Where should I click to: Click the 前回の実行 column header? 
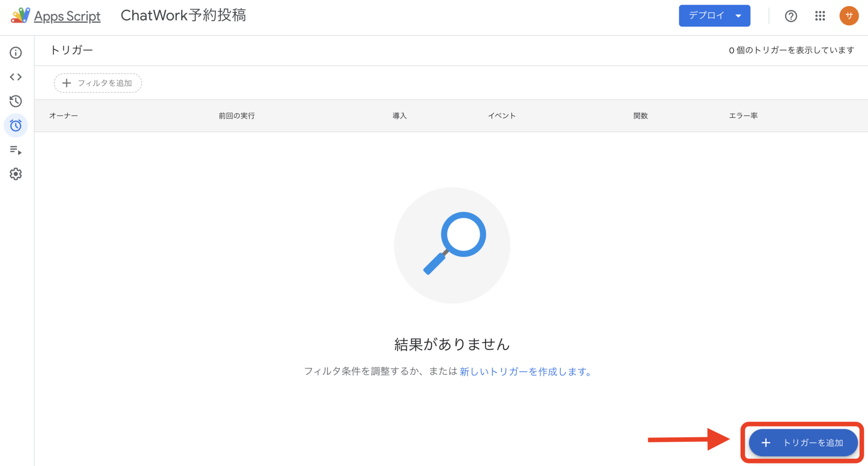pyautogui.click(x=236, y=116)
